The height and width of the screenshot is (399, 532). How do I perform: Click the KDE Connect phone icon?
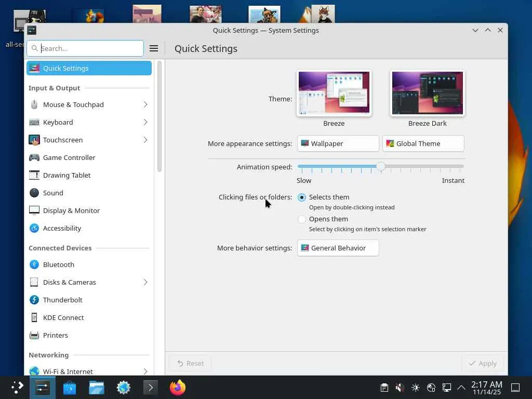pyautogui.click(x=34, y=317)
